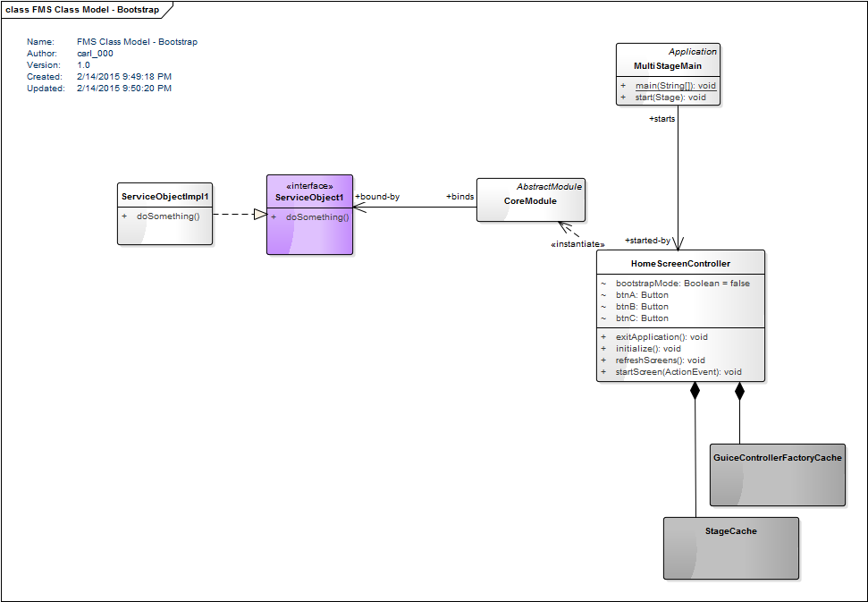Click the «interface» stereotype label

coord(309,186)
